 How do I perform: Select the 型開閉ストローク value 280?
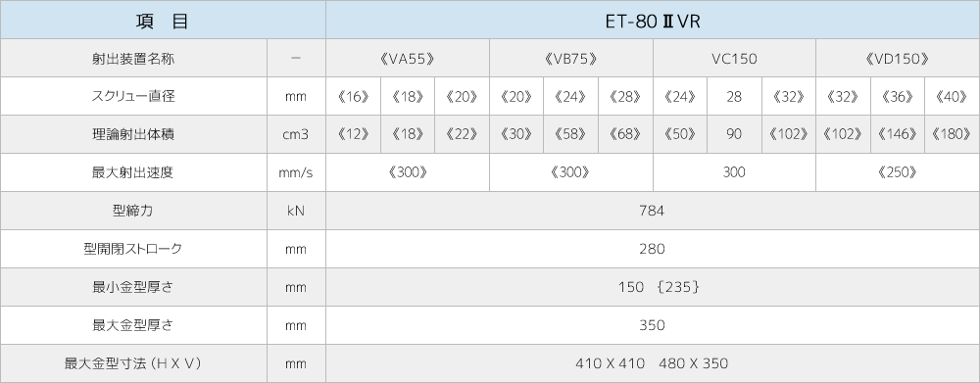[653, 249]
